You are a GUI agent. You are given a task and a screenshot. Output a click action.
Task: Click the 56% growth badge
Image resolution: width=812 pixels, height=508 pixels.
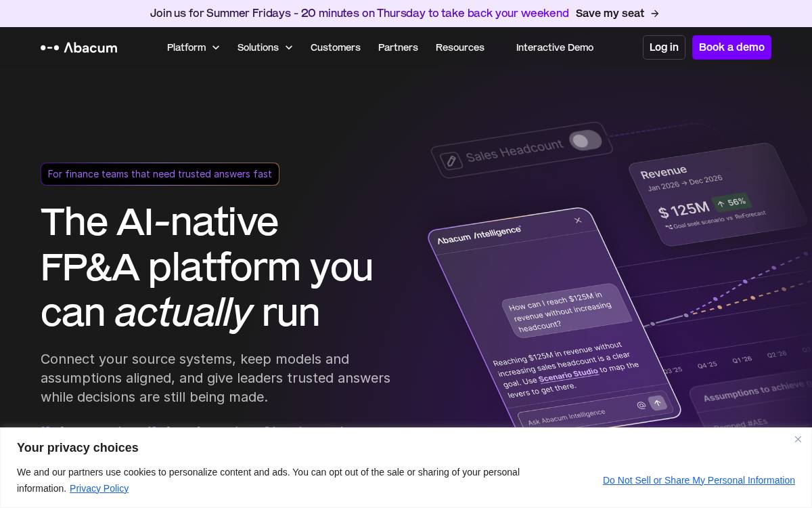(731, 203)
